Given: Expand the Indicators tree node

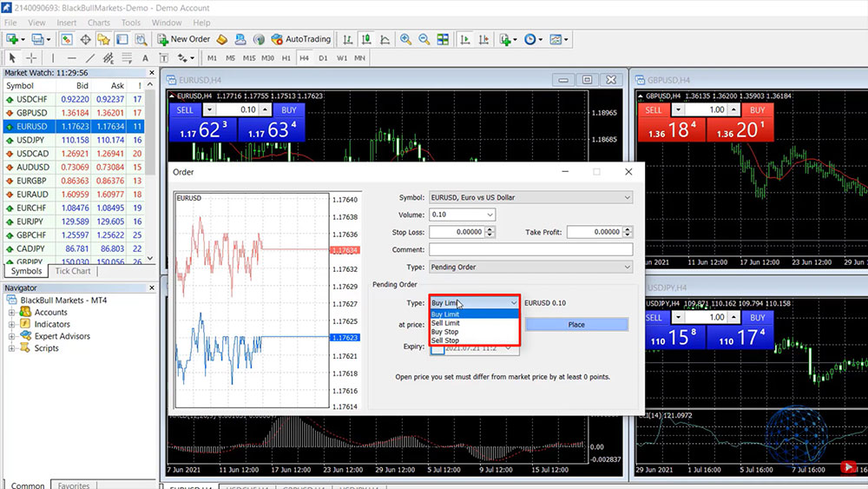Looking at the screenshot, I should pyautogui.click(x=12, y=324).
